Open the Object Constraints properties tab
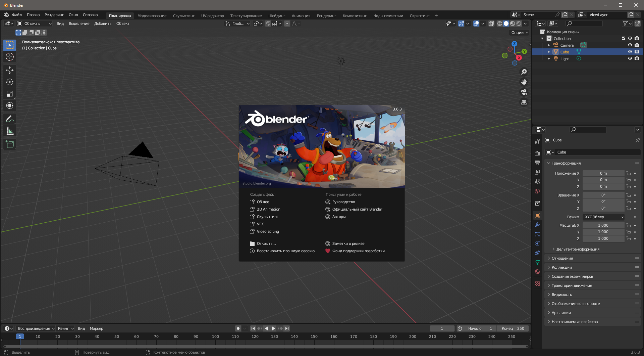644x356 pixels. tap(537, 253)
